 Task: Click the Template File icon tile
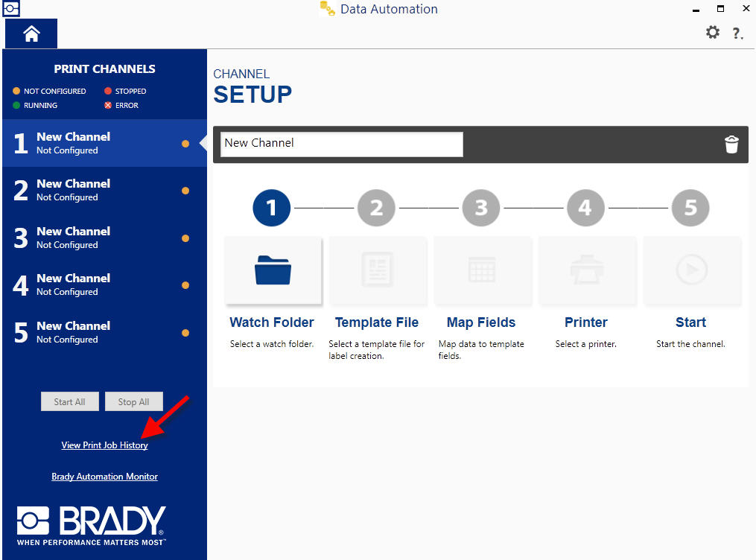coord(377,270)
